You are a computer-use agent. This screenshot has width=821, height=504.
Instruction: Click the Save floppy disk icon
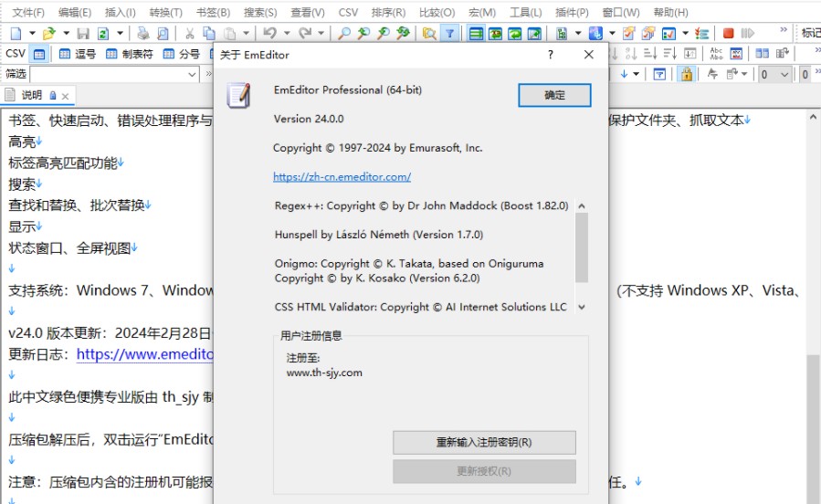[83, 34]
